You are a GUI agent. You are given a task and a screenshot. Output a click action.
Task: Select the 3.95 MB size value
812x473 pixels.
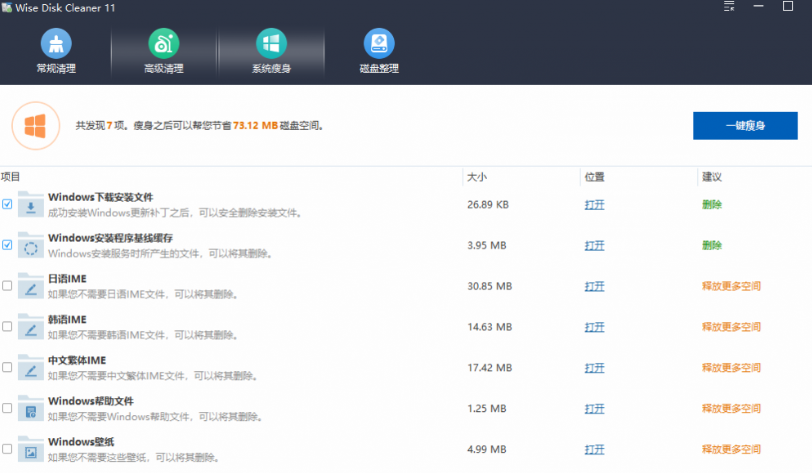[x=487, y=246]
